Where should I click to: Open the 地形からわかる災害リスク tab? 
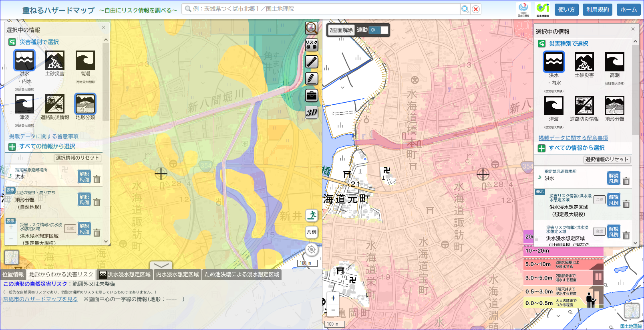pyautogui.click(x=61, y=275)
